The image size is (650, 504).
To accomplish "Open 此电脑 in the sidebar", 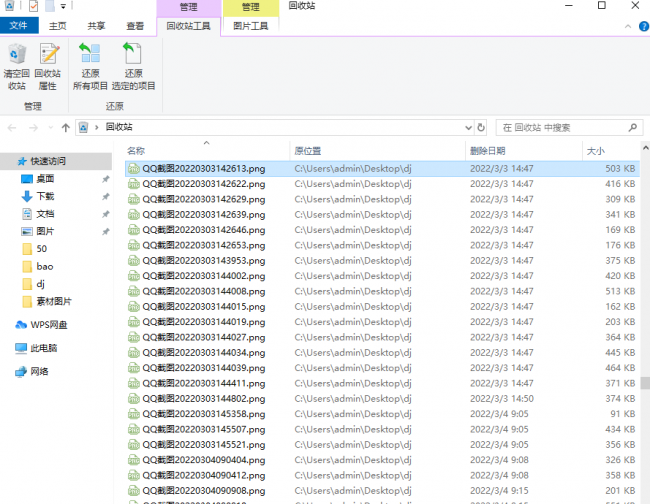I will [x=44, y=348].
